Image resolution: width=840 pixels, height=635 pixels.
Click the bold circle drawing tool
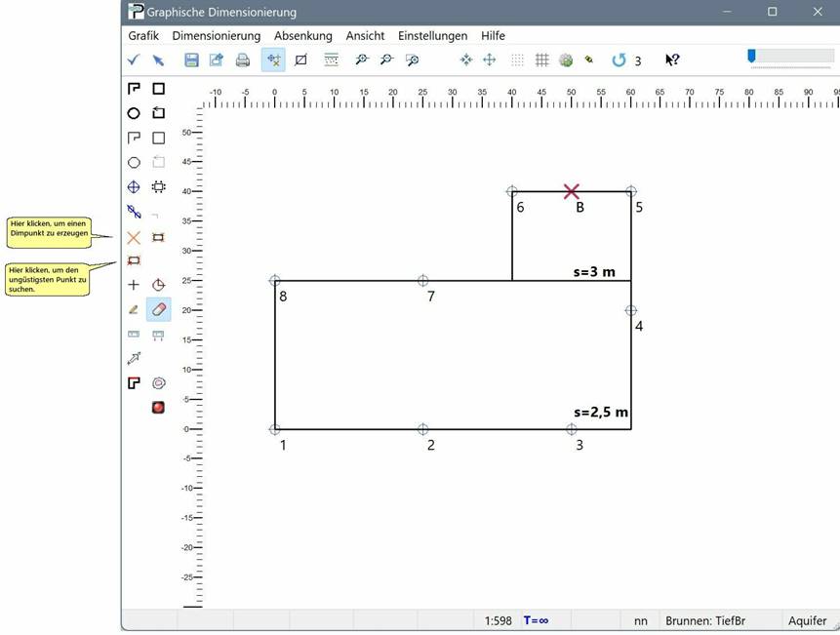[134, 113]
